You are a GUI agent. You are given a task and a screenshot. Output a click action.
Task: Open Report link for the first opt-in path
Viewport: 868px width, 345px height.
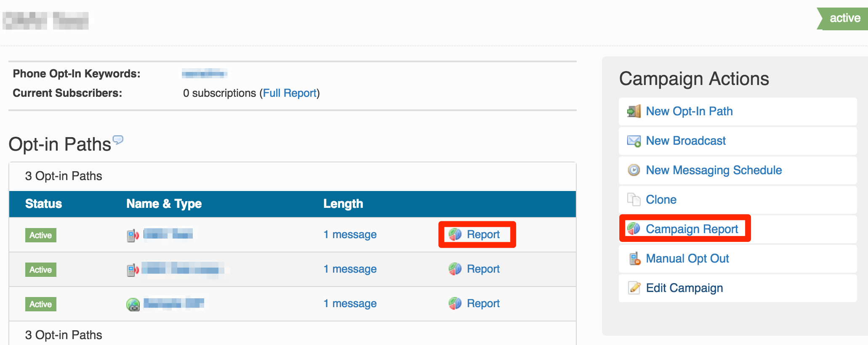tap(483, 234)
